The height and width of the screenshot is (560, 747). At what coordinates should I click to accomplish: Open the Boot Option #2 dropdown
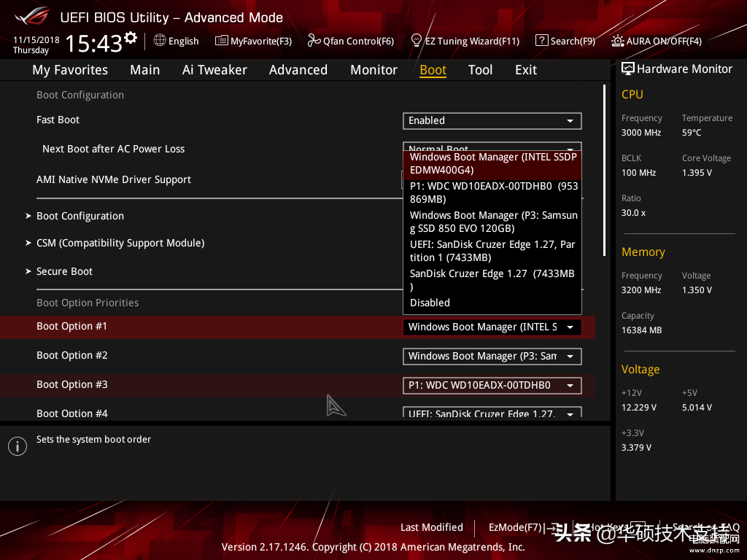(492, 356)
